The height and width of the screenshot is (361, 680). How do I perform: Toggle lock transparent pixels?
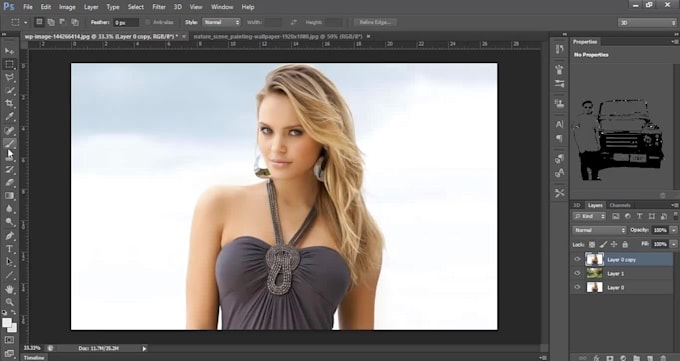coord(592,244)
